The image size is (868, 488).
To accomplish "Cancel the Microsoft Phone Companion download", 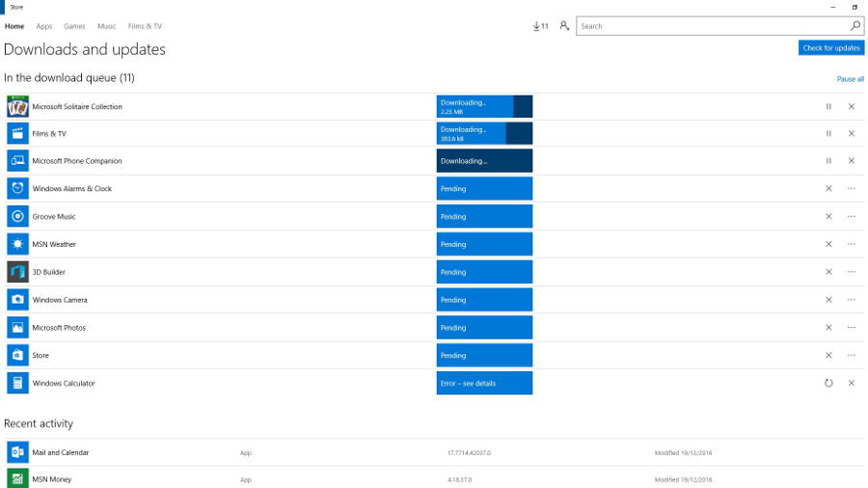I will click(x=852, y=160).
